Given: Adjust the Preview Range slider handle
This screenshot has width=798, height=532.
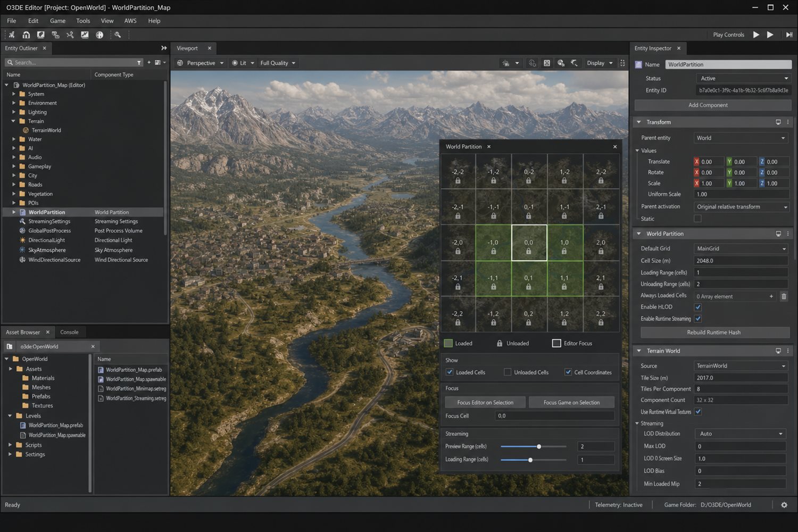Looking at the screenshot, I should tap(539, 447).
